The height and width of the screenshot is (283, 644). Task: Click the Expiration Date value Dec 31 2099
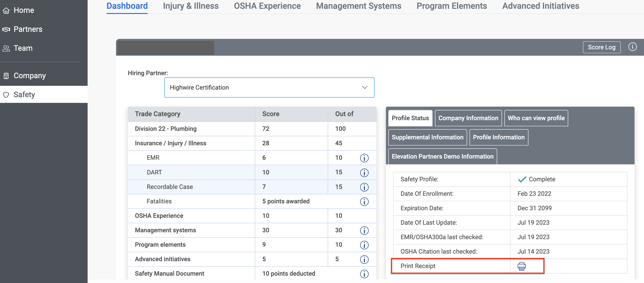coord(535,208)
